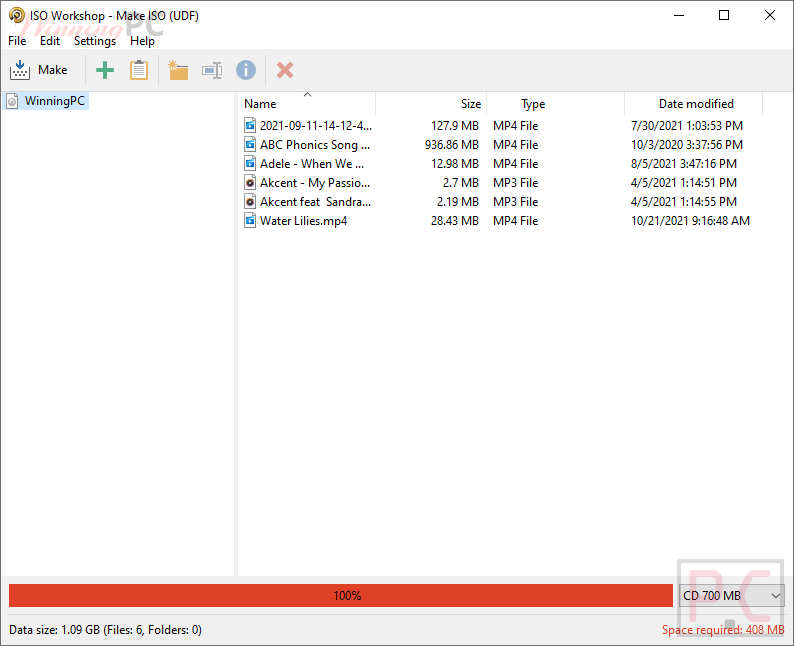Viewport: 794px width, 646px height.
Task: Click the New Folder icon
Action: click(x=178, y=70)
